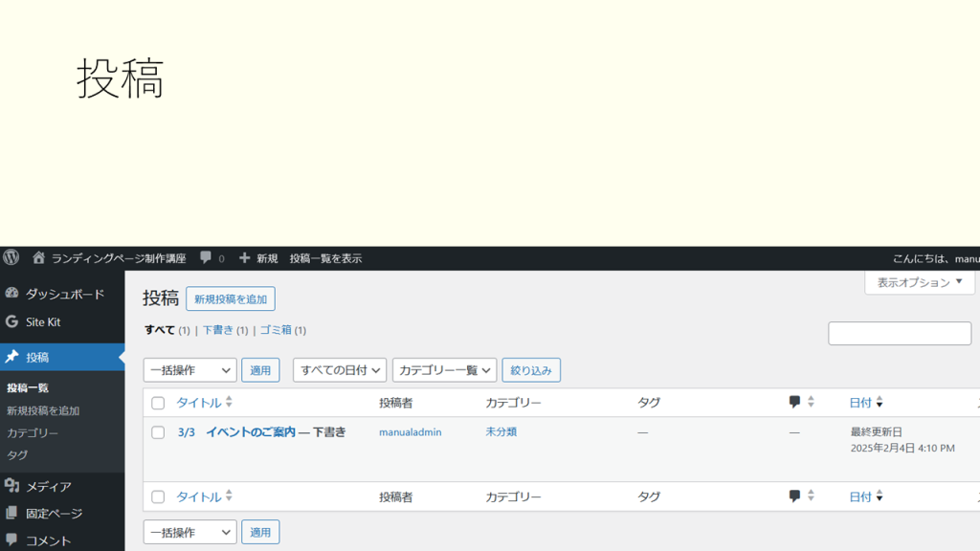The height and width of the screenshot is (551, 980).
Task: Click the plus 新規 icon in admin bar
Action: pyautogui.click(x=245, y=257)
